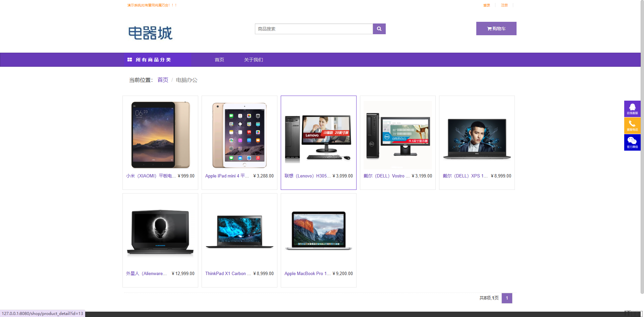Open the online customer service QQ icon

tap(632, 109)
